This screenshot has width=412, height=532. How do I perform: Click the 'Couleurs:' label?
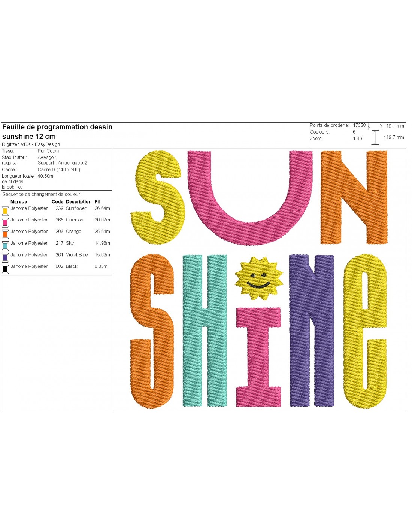[319, 132]
